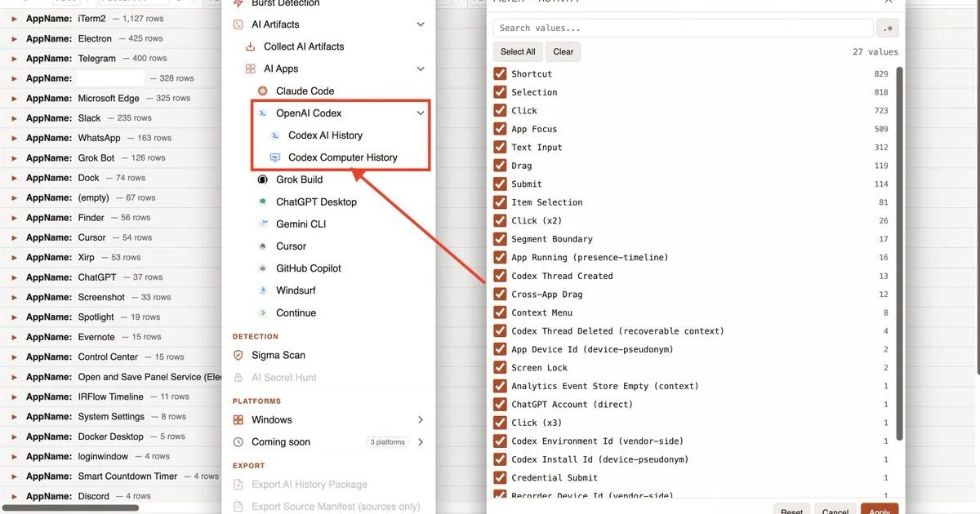Uncheck the Text Input checkbox
This screenshot has width=980, height=514.
[501, 147]
